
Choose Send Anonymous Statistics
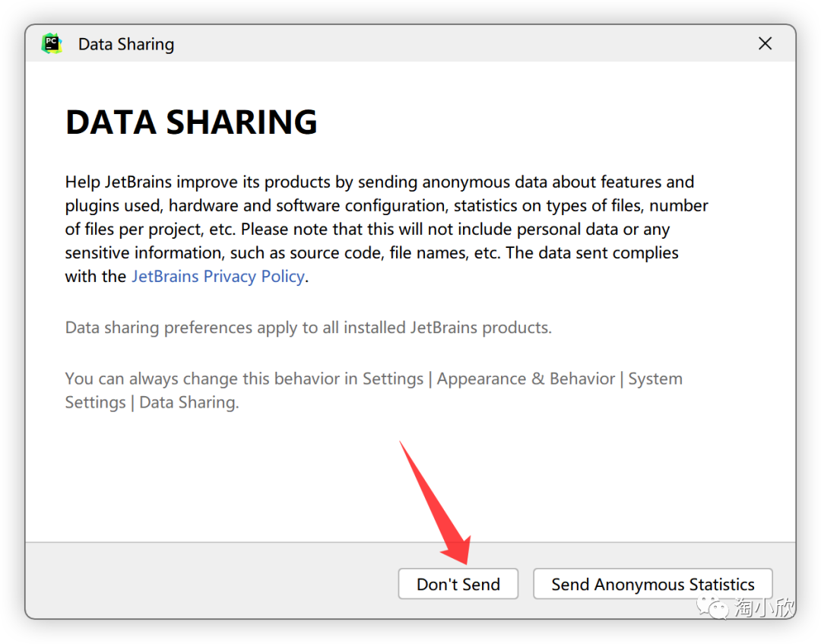pos(653,584)
